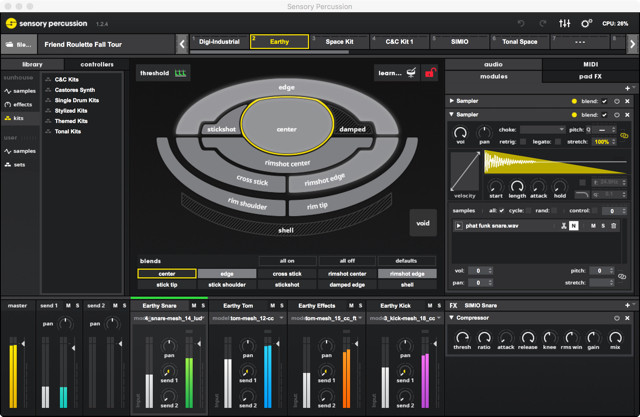
Task: Collapse the Compressor effect
Action: click(452, 317)
